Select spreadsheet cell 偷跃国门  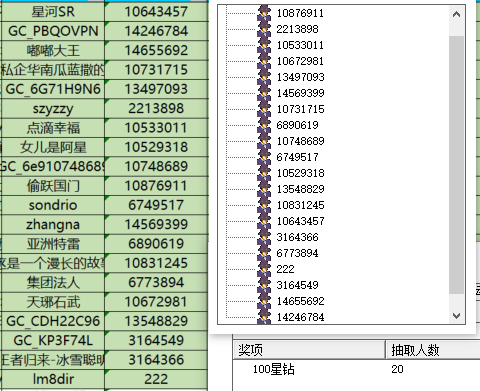[x=53, y=186]
